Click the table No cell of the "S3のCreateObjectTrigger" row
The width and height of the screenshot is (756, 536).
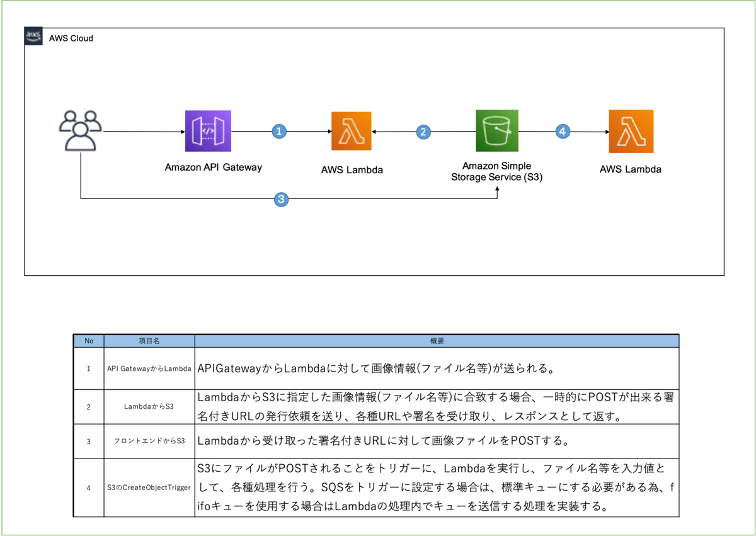[89, 488]
